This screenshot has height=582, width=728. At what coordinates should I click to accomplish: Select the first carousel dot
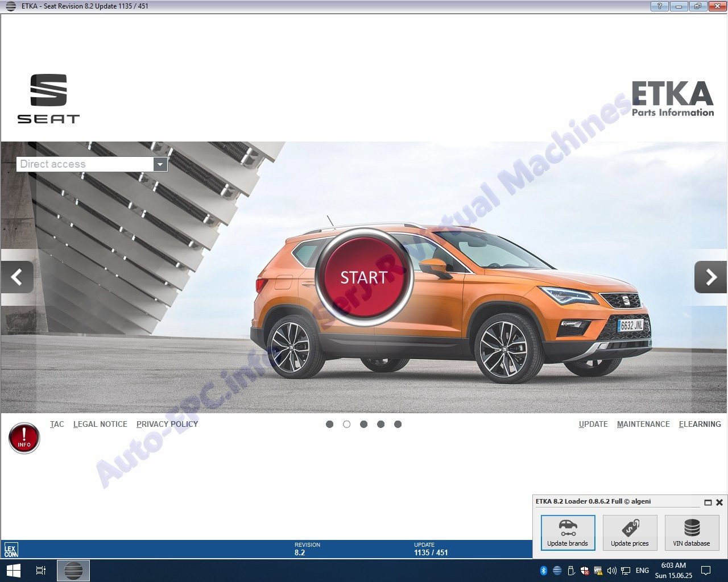pyautogui.click(x=329, y=424)
